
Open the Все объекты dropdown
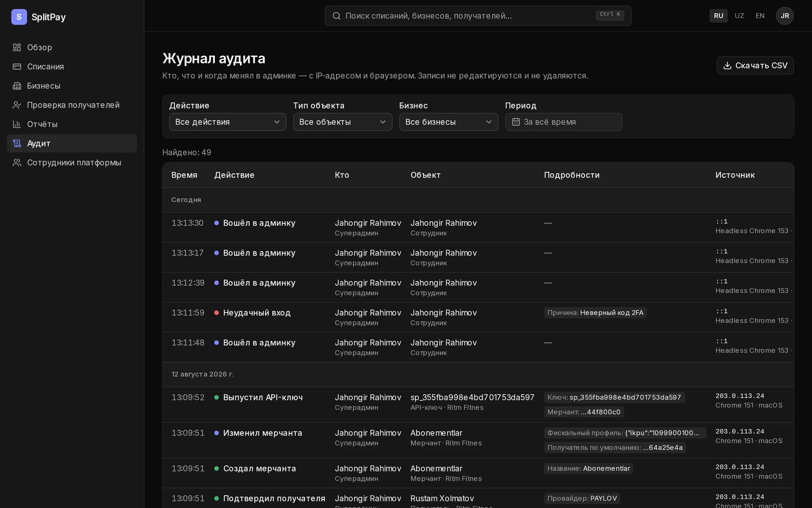coord(342,122)
